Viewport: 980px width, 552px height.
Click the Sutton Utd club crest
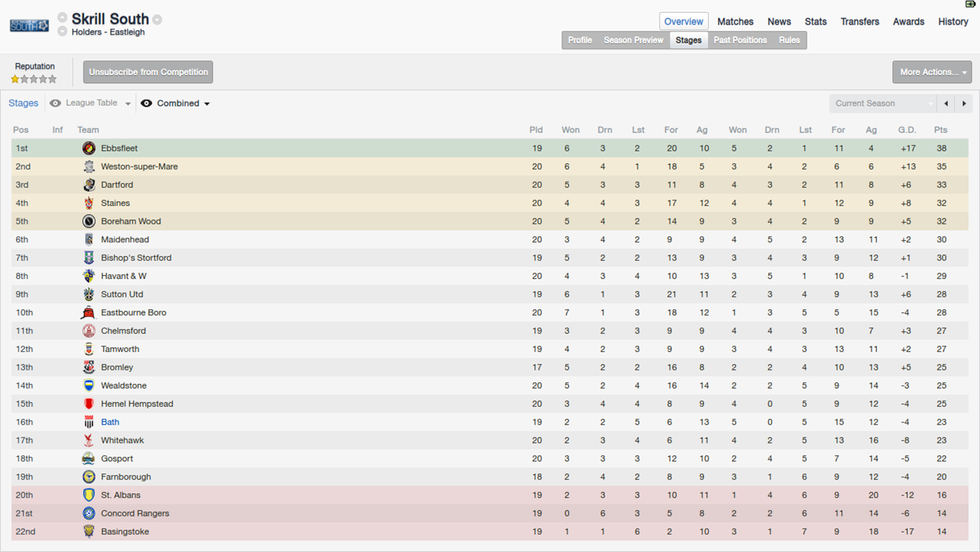(x=89, y=294)
